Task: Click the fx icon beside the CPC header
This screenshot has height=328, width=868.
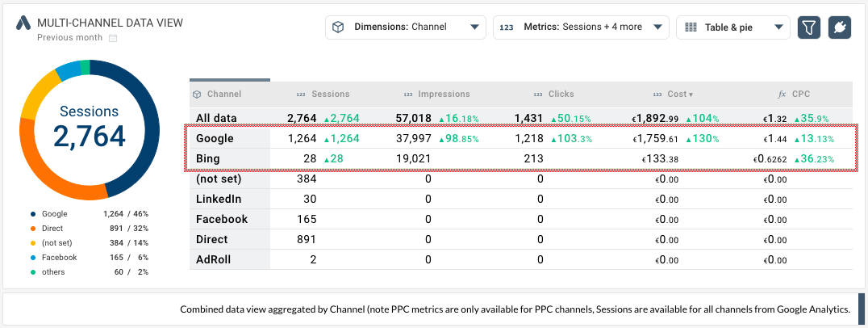Action: coord(782,95)
